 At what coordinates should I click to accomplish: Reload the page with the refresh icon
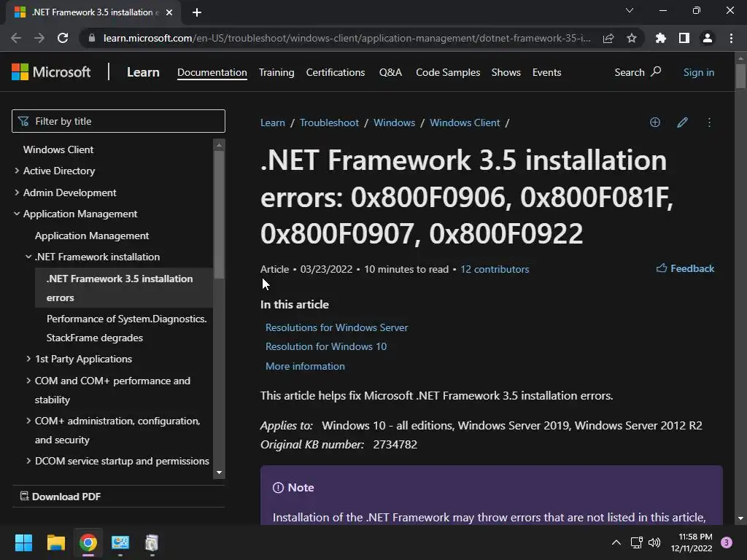[x=63, y=38]
